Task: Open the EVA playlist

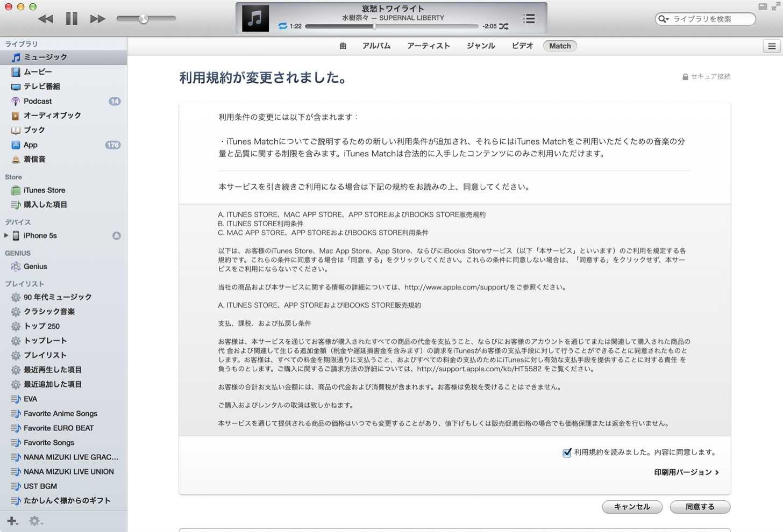Action: (x=63, y=399)
